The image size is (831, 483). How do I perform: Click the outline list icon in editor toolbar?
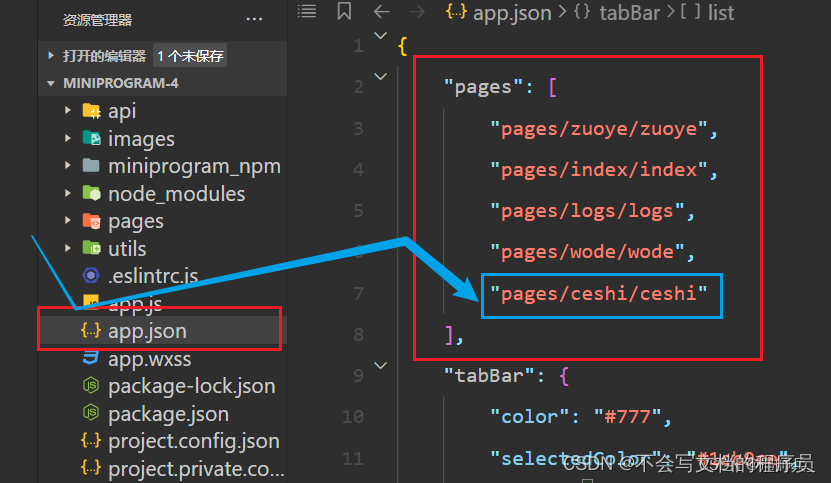pyautogui.click(x=307, y=11)
